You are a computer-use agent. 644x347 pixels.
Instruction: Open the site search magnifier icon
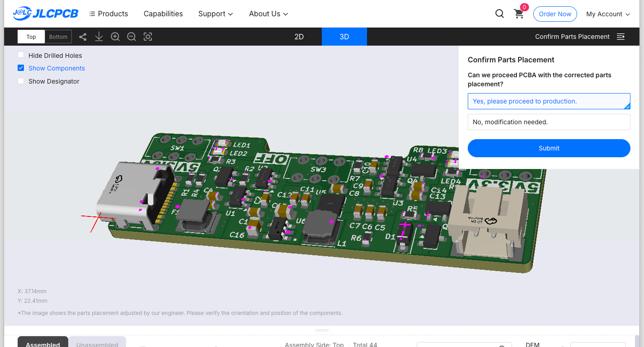coord(499,14)
